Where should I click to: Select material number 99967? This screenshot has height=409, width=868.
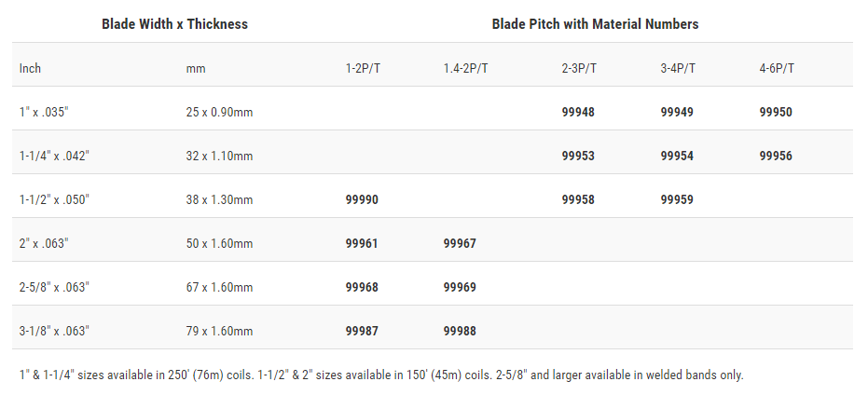(x=460, y=243)
